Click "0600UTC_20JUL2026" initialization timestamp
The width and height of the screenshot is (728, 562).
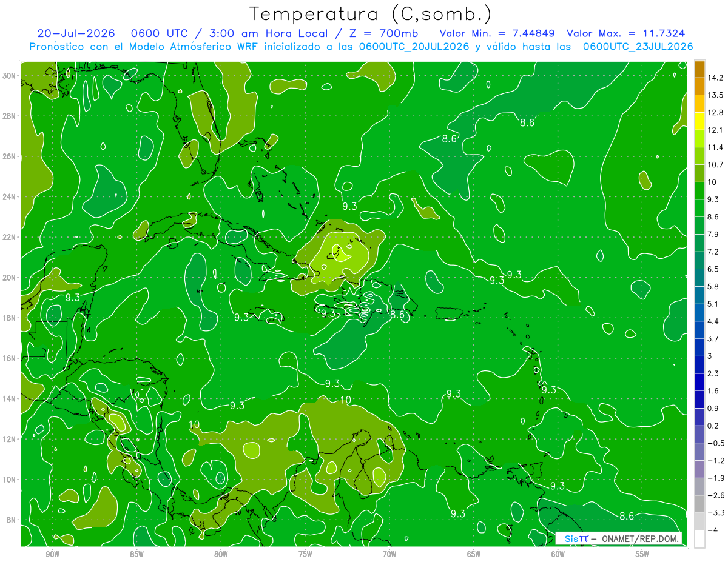[414, 47]
